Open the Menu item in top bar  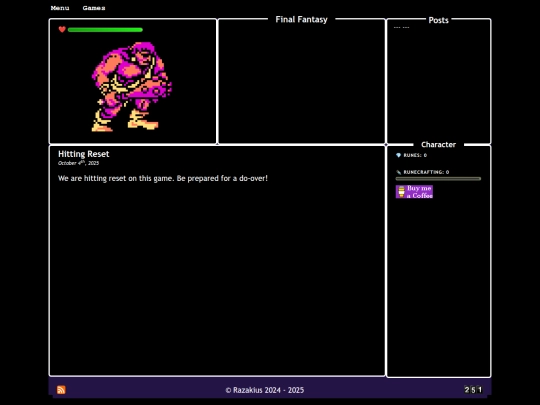coord(60,8)
